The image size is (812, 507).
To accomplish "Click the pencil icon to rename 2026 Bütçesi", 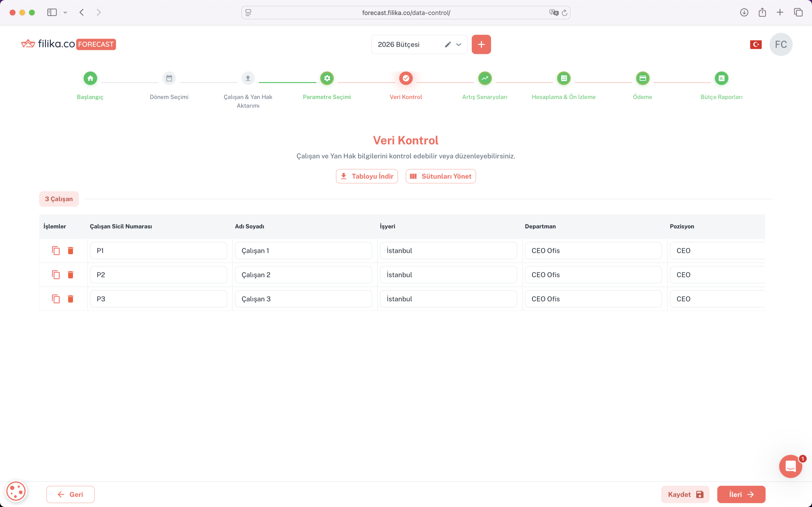I will click(x=448, y=45).
